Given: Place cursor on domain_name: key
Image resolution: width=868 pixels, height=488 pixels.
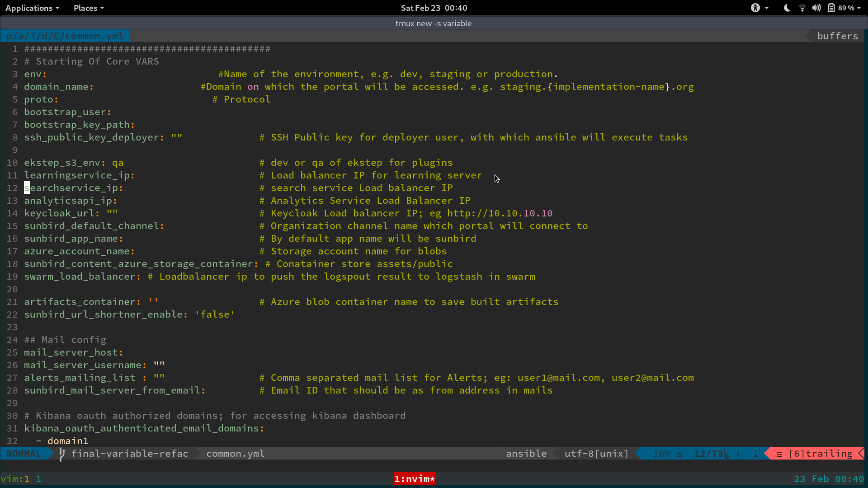Looking at the screenshot, I should click(x=59, y=86).
